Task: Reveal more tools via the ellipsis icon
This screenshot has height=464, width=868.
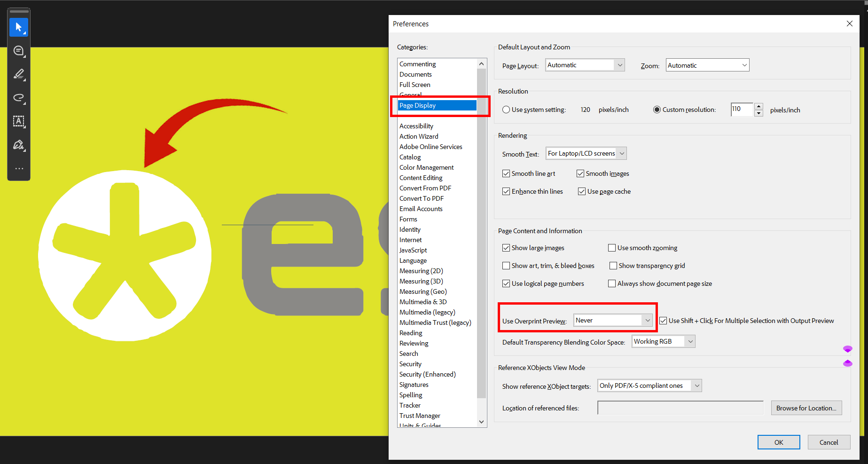Action: tap(19, 168)
